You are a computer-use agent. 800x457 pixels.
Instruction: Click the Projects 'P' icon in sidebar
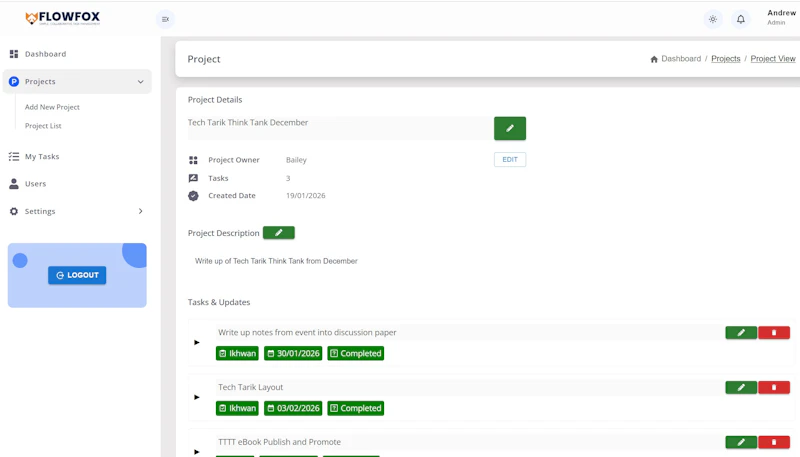coord(14,82)
